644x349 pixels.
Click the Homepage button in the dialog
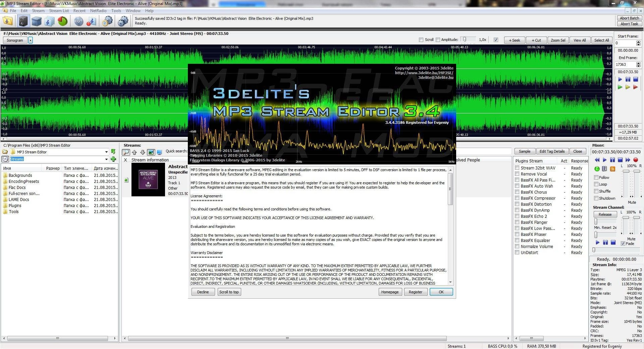click(390, 292)
